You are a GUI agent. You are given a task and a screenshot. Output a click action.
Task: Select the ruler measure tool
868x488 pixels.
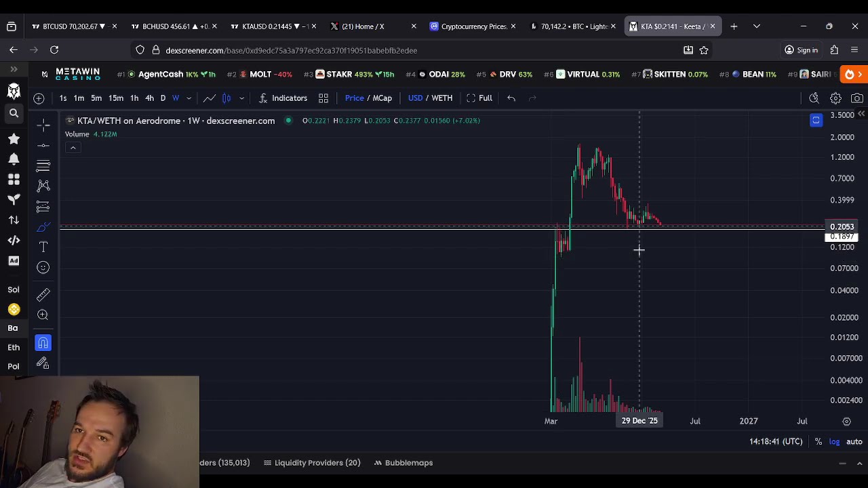click(x=43, y=294)
